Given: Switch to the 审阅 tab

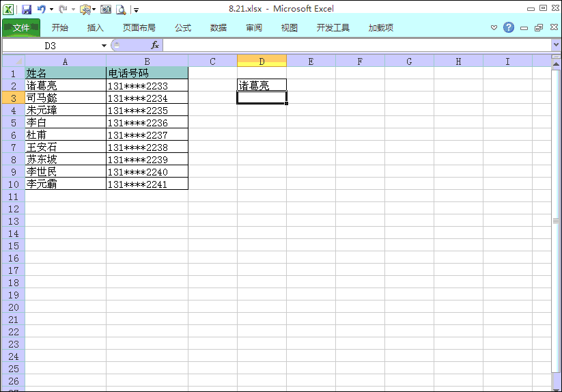Looking at the screenshot, I should coord(254,27).
